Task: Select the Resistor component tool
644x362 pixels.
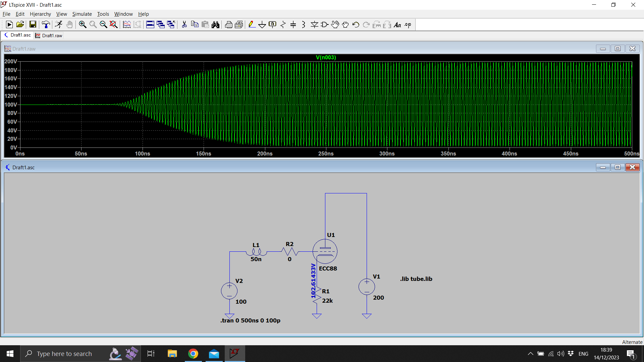Action: pyautogui.click(x=283, y=24)
